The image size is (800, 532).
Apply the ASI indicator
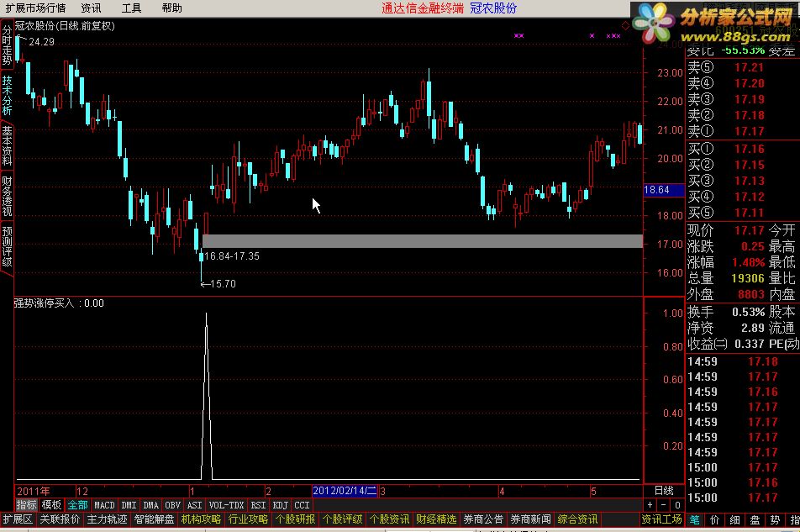tap(194, 505)
